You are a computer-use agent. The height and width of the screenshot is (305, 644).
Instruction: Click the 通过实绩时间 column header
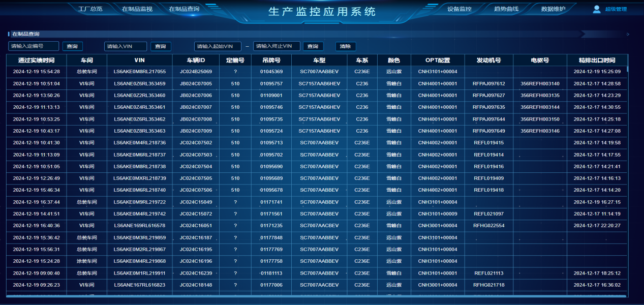(x=36, y=60)
